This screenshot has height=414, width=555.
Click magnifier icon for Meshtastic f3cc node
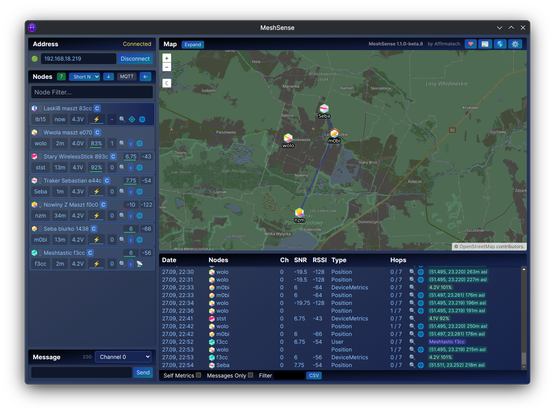122,264
